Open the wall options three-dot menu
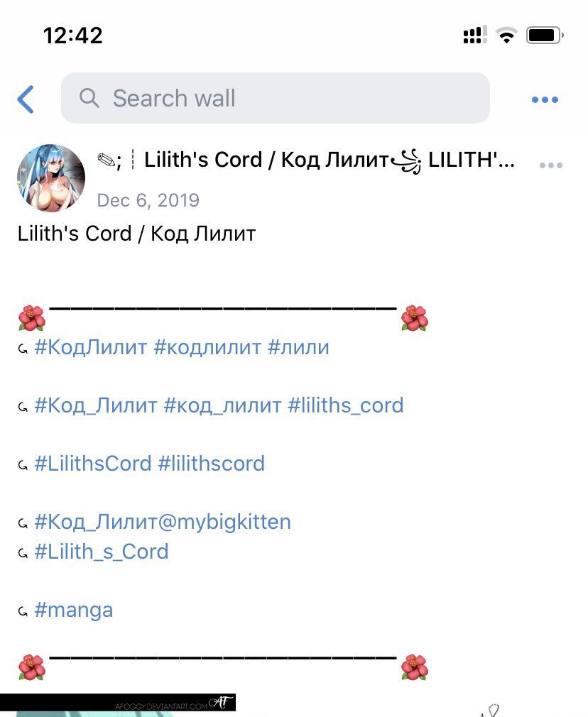The image size is (588, 717). 545,99
